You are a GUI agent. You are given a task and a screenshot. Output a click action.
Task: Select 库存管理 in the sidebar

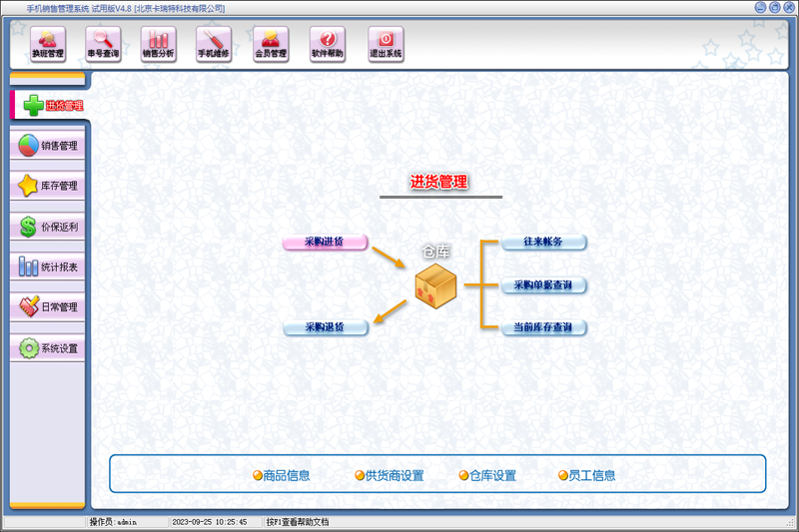point(47,186)
